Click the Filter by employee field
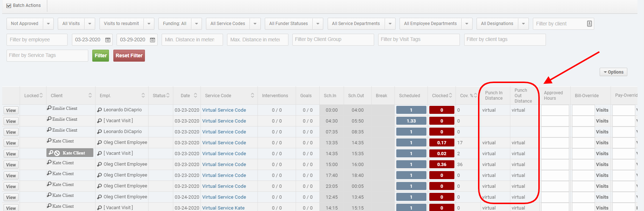644x211 pixels. (x=37, y=40)
